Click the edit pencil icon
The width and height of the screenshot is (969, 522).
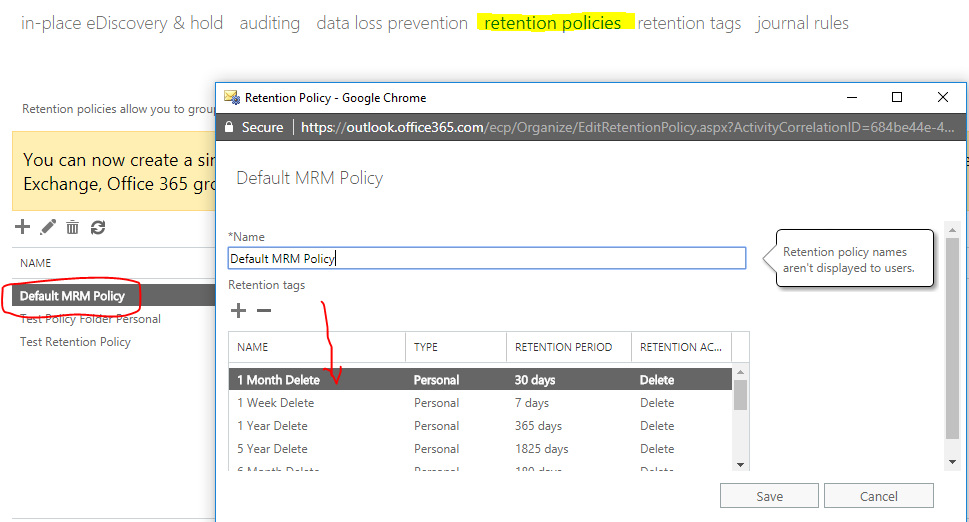48,227
